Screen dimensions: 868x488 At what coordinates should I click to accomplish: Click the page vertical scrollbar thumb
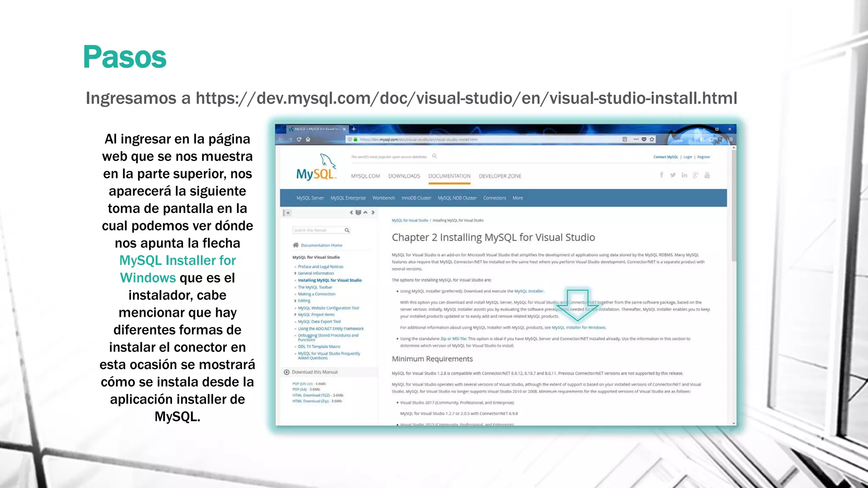pos(734,205)
